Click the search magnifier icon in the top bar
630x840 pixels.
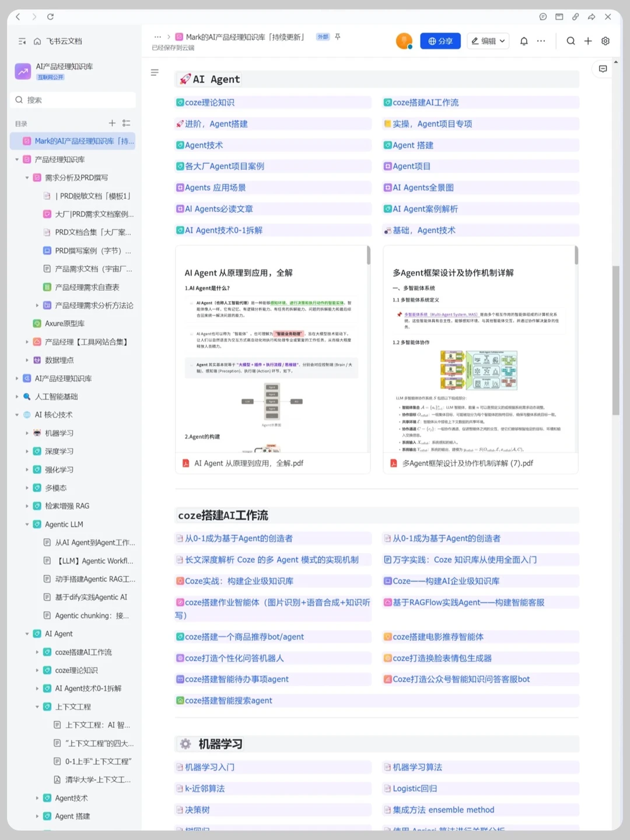(570, 41)
